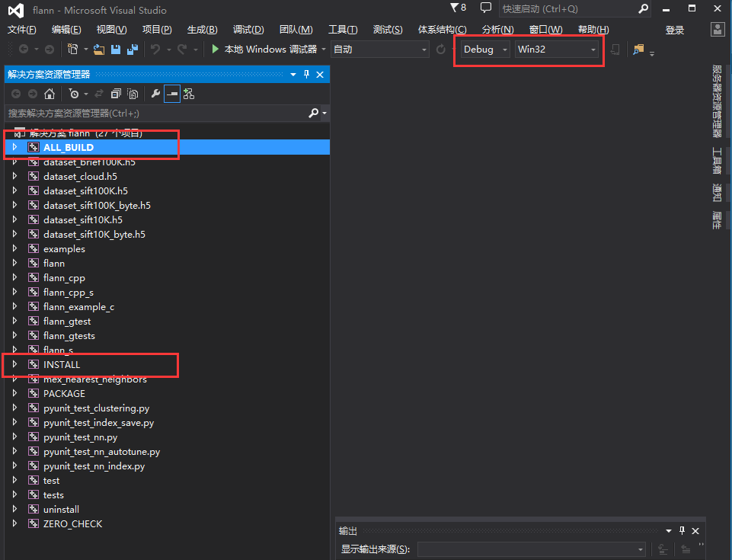Screen dimensions: 732x560
Task: Select the pyunit_test_nn.py project
Action: click(80, 437)
